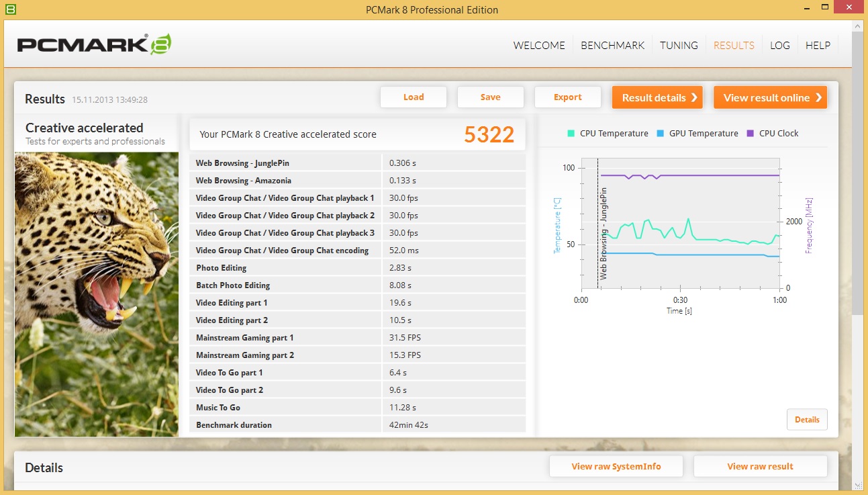Viewport: 868px width, 495px height.
Task: Select the Web Browsing - Amazonia row
Action: [357, 180]
